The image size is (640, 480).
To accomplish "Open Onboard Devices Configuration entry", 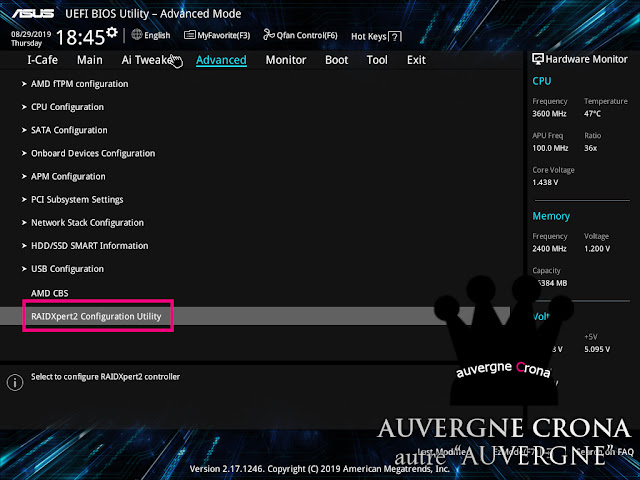I will click(x=93, y=153).
